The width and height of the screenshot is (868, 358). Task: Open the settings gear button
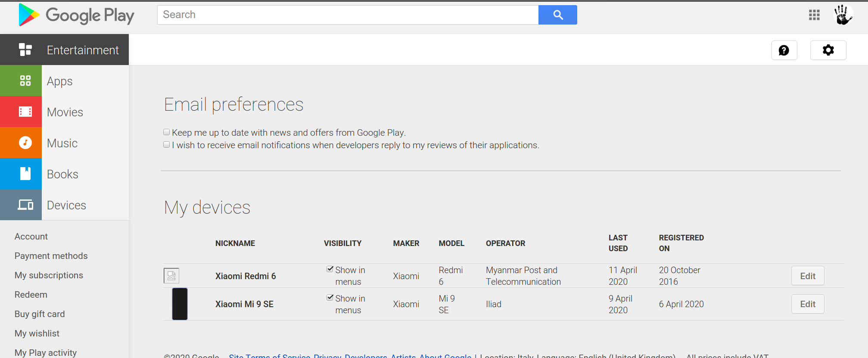tap(828, 50)
